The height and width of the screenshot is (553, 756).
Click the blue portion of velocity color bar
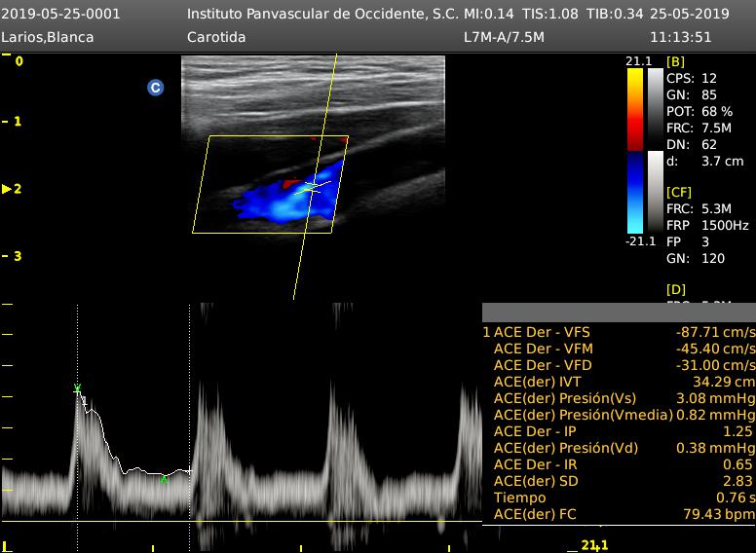(634, 195)
